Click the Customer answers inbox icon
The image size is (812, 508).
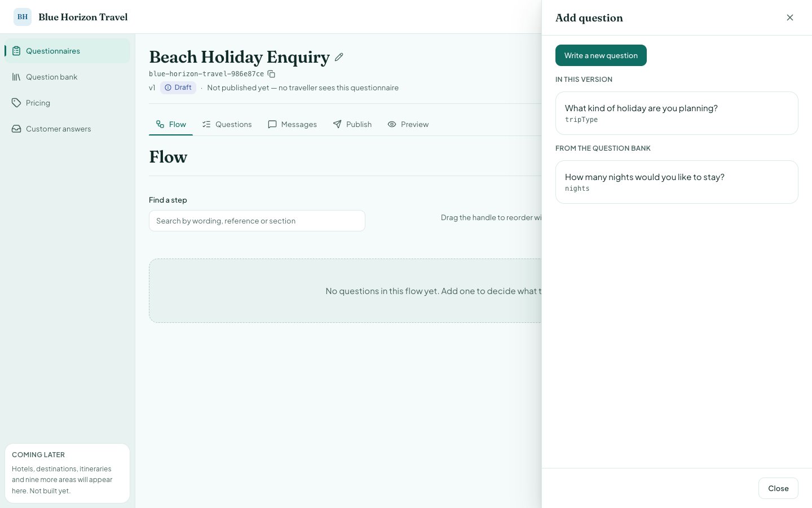click(16, 129)
